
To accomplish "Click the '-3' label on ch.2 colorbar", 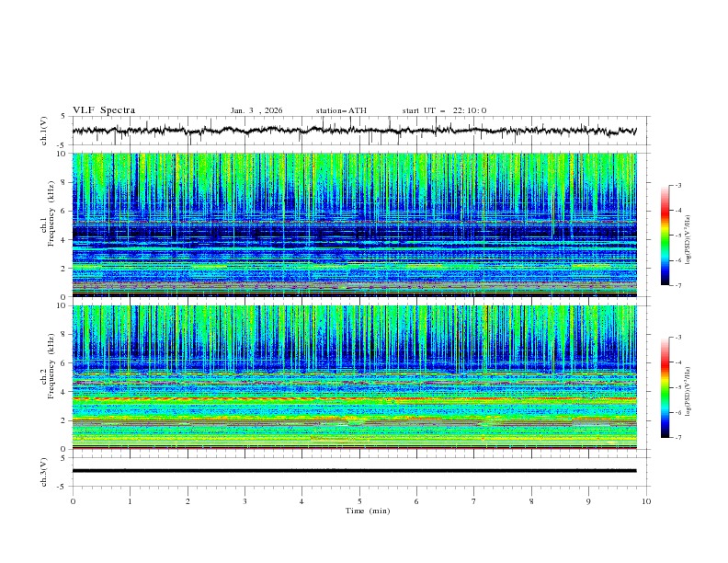I will (677, 338).
